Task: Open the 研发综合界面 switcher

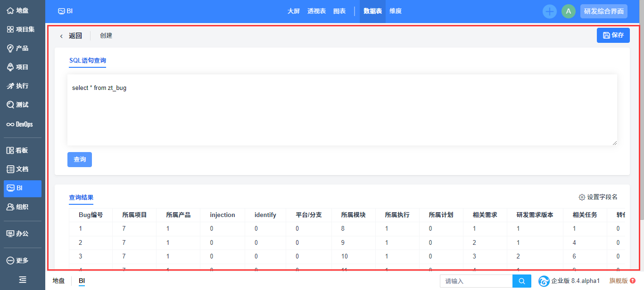Action: pyautogui.click(x=603, y=11)
